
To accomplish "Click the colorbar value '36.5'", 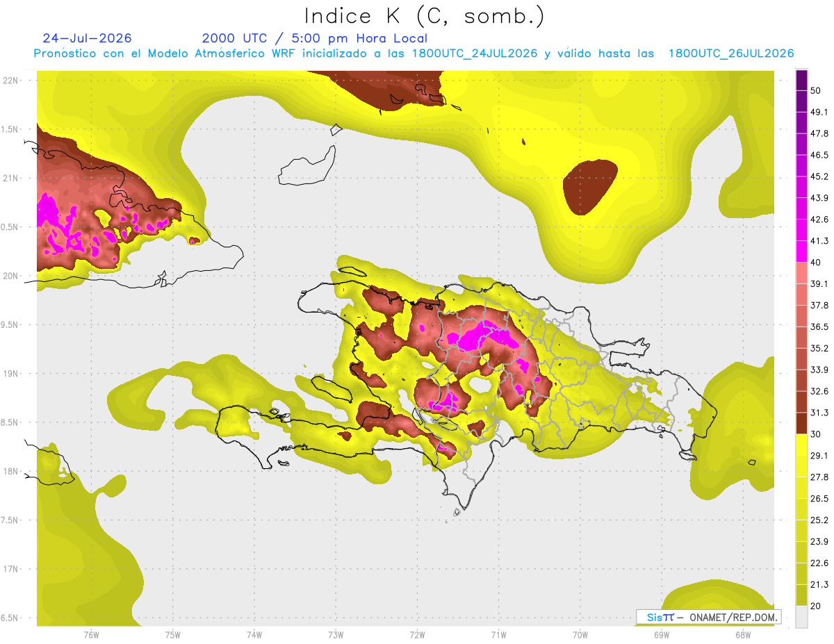I will [819, 327].
